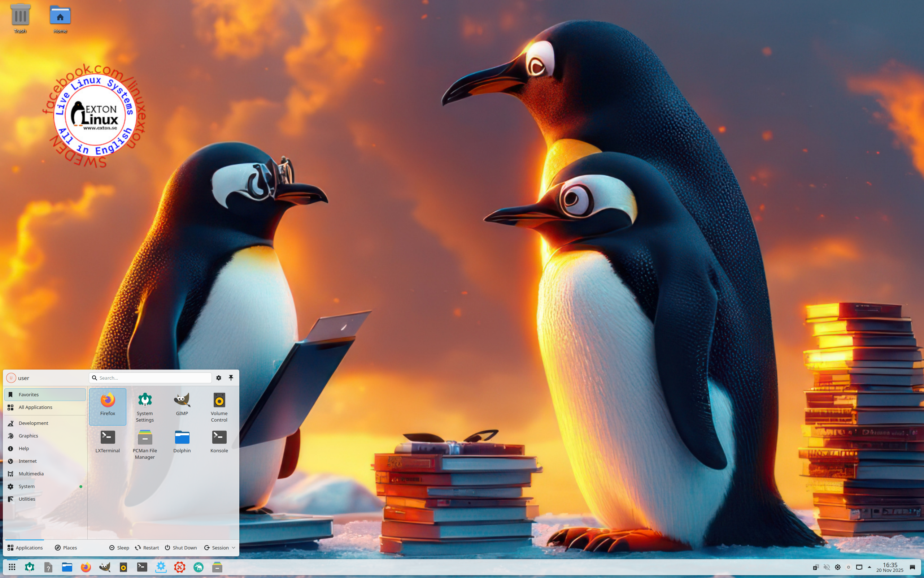Select All Applications category
Image resolution: width=924 pixels, height=578 pixels.
(45, 407)
